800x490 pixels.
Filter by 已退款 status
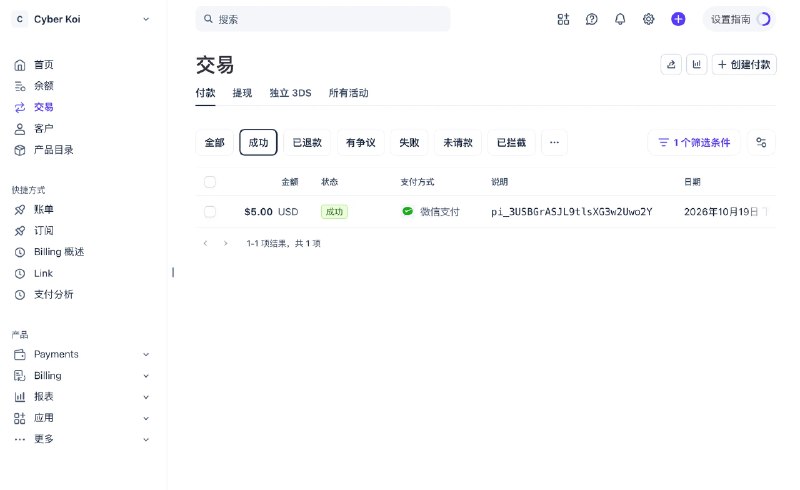307,142
